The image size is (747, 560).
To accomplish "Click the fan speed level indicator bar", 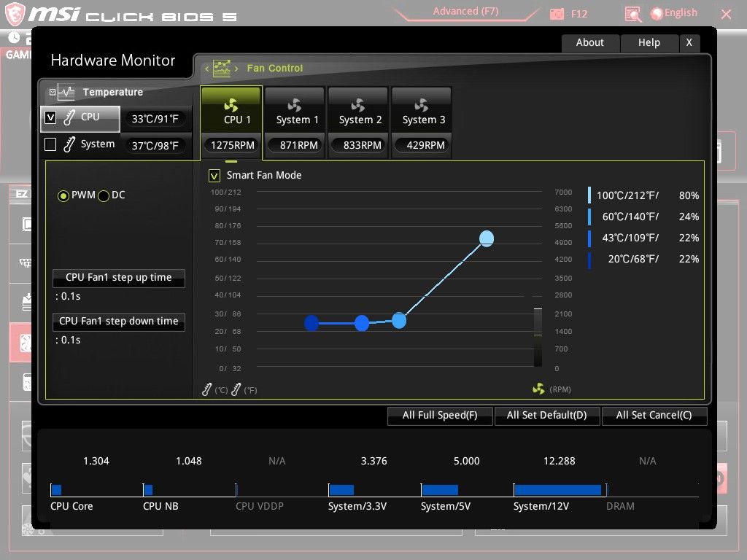I will click(538, 337).
